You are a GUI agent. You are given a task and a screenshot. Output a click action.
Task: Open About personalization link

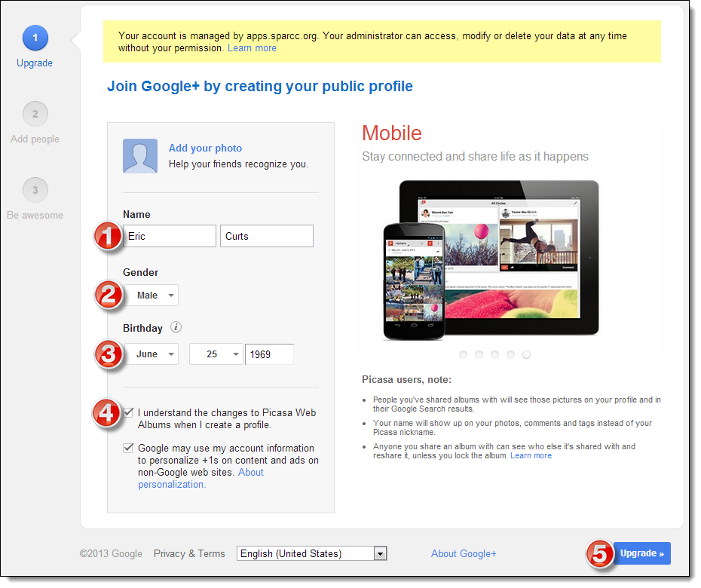pos(201,479)
